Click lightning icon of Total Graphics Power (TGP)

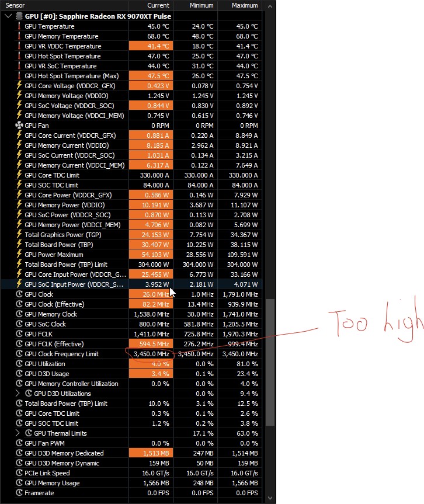[x=19, y=235]
